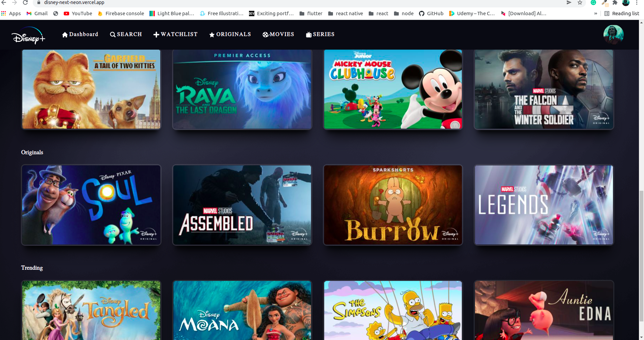
Task: Expand the node bookmarks folder
Action: tap(404, 14)
